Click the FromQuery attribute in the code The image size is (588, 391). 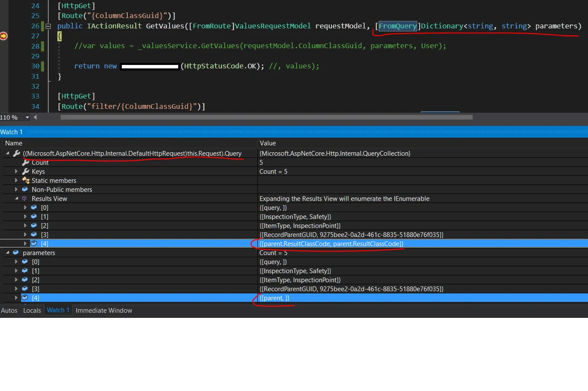coord(398,26)
